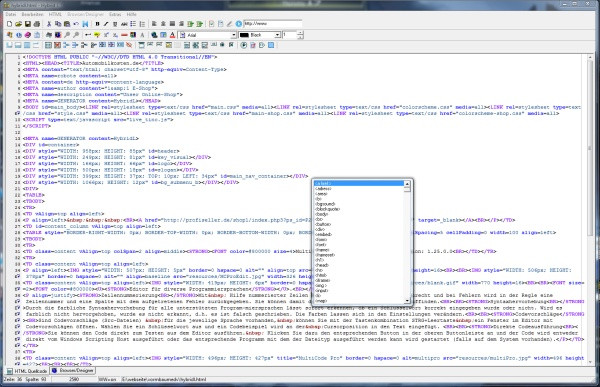
Task: Toggle italic formatting in the toolbar
Action: (106, 24)
